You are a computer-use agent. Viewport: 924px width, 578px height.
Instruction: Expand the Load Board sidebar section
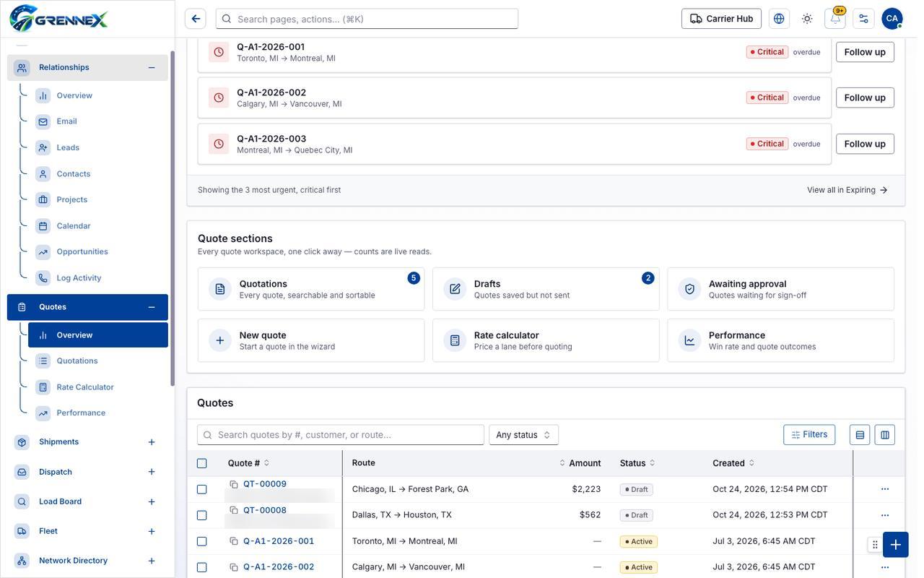152,501
